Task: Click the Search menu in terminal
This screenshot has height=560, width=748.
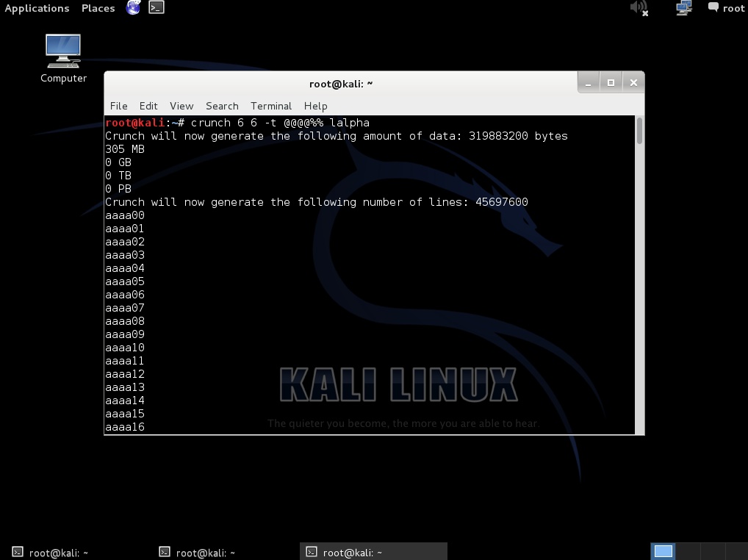Action: pos(222,106)
